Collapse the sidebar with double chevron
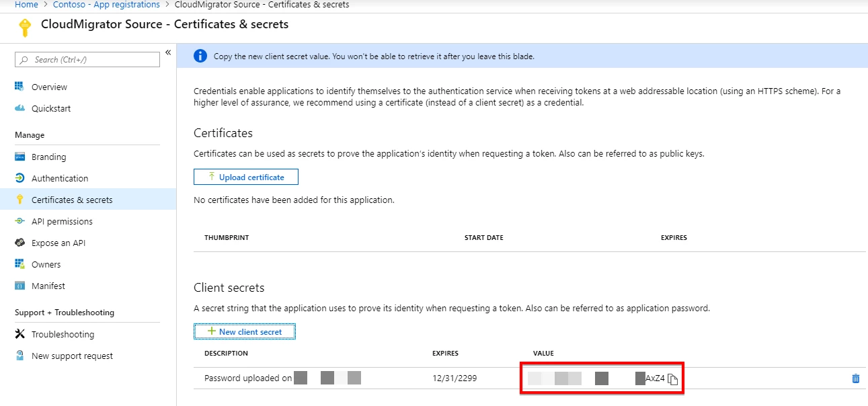Viewport: 868px width, 406px height. tap(168, 52)
